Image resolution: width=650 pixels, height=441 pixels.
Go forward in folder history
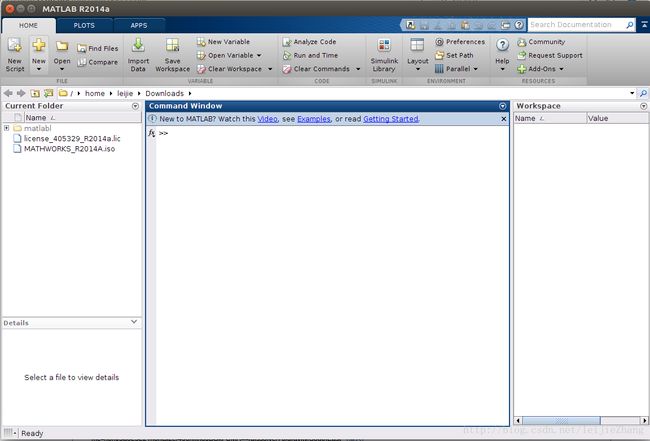pyautogui.click(x=21, y=93)
